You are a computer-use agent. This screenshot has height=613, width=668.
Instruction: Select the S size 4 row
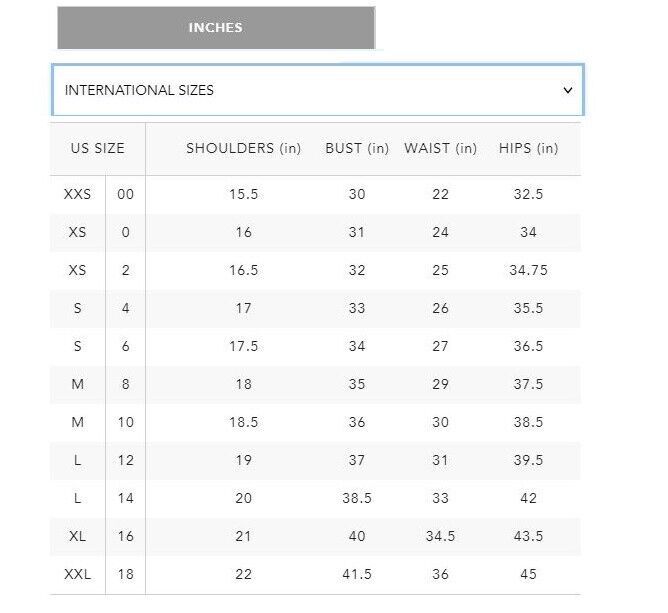[x=315, y=308]
